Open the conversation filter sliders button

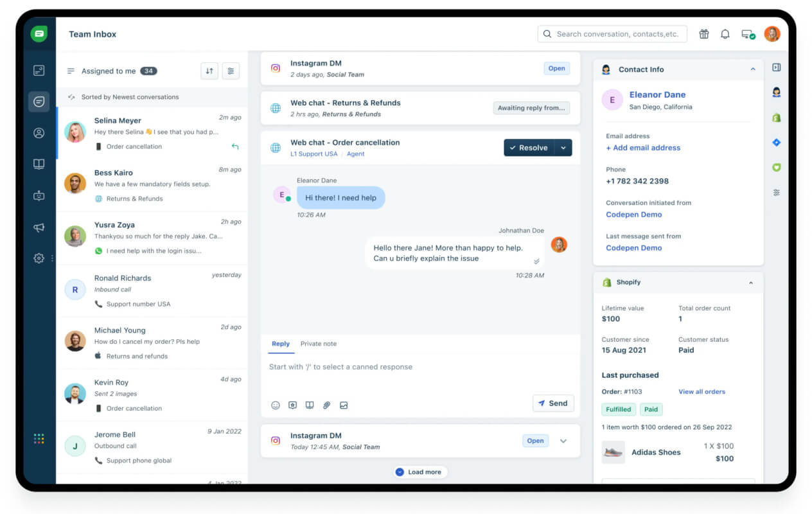tap(231, 71)
